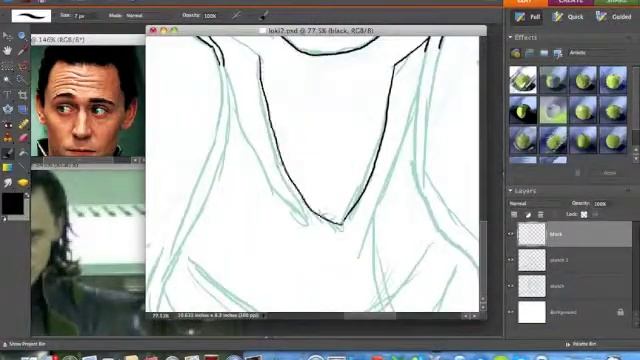Show Filters in Effects panel

[516, 53]
